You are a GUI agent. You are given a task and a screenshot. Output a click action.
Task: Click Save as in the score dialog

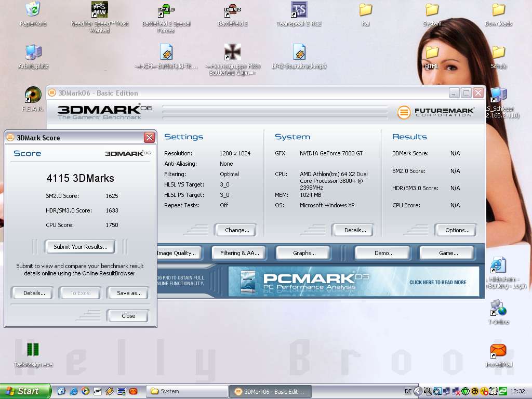pos(128,293)
